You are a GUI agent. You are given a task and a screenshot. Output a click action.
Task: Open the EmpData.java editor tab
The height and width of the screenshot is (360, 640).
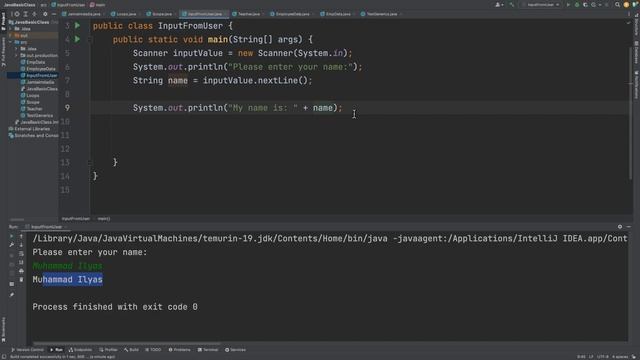[x=336, y=14]
